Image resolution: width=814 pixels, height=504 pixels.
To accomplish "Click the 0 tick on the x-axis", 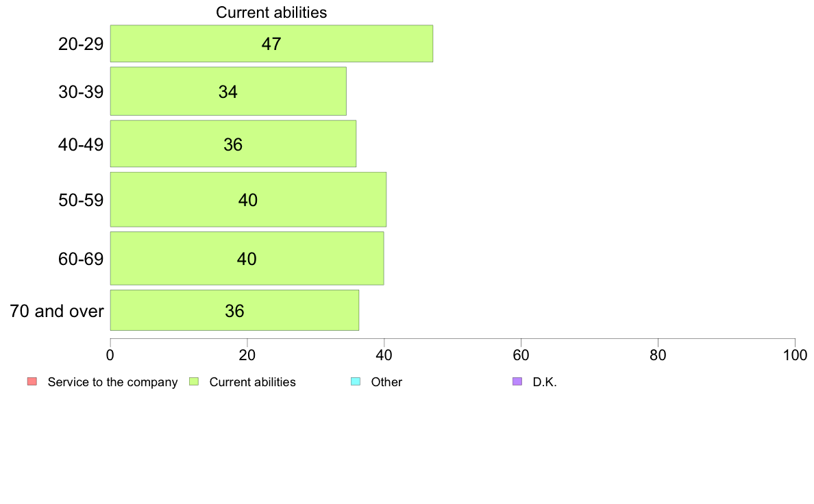I will (110, 355).
